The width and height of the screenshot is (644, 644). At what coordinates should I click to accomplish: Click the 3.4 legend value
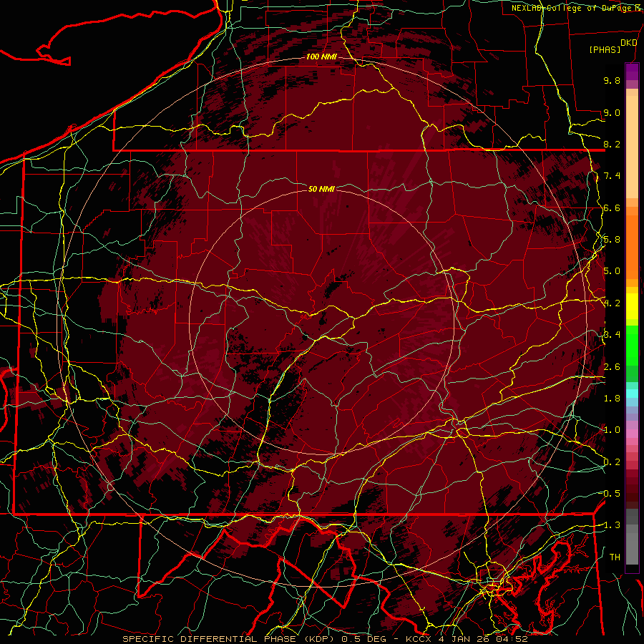click(612, 335)
